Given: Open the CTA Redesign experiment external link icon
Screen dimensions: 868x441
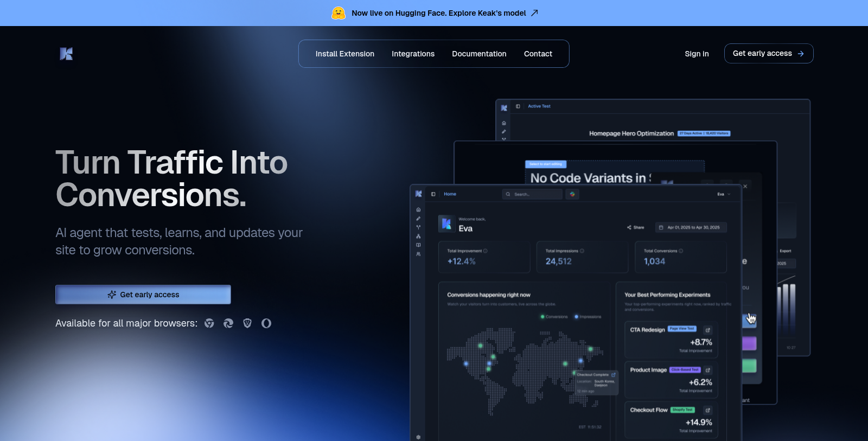Looking at the screenshot, I should point(707,330).
